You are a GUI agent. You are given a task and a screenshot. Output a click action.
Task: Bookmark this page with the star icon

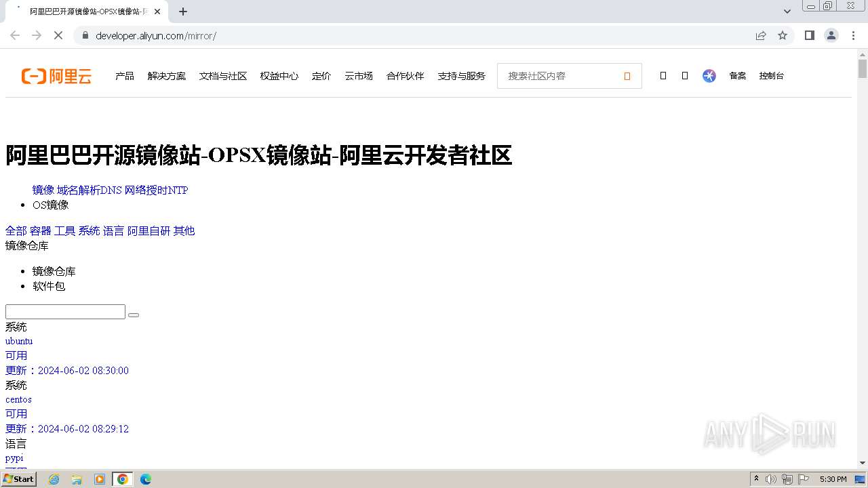(783, 35)
